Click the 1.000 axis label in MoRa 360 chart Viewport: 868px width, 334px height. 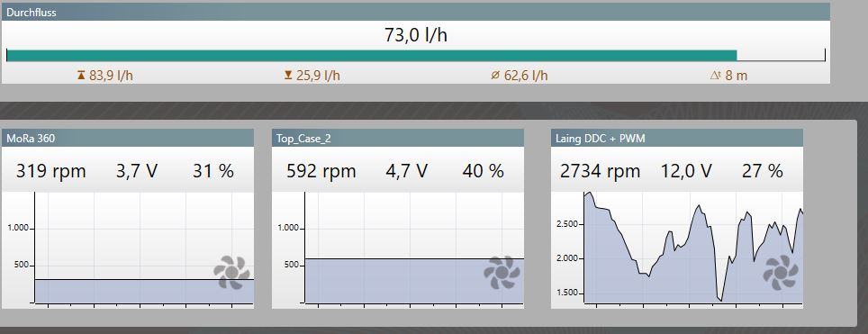click(17, 228)
